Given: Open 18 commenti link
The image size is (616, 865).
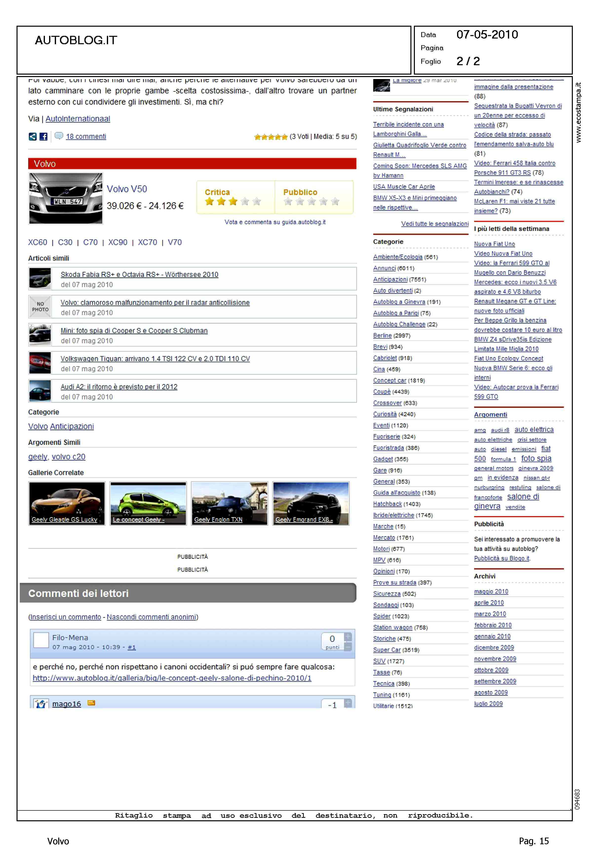Looking at the screenshot, I should click(x=86, y=137).
